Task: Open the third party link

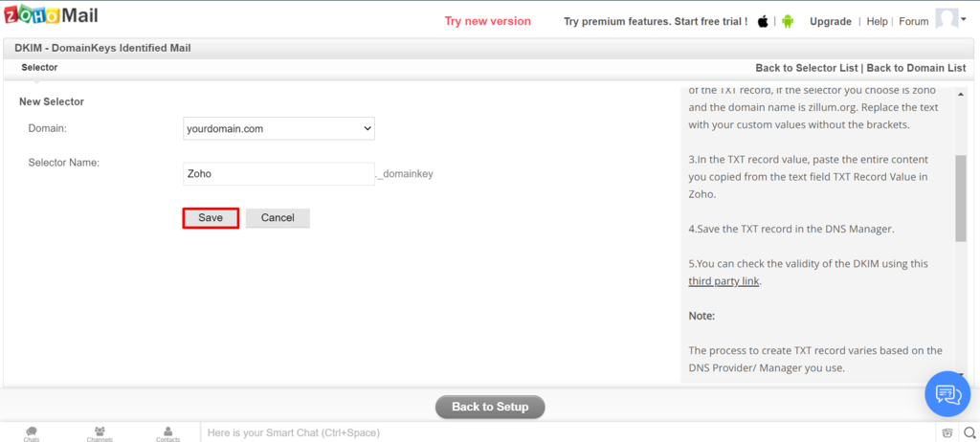Action: pyautogui.click(x=724, y=281)
